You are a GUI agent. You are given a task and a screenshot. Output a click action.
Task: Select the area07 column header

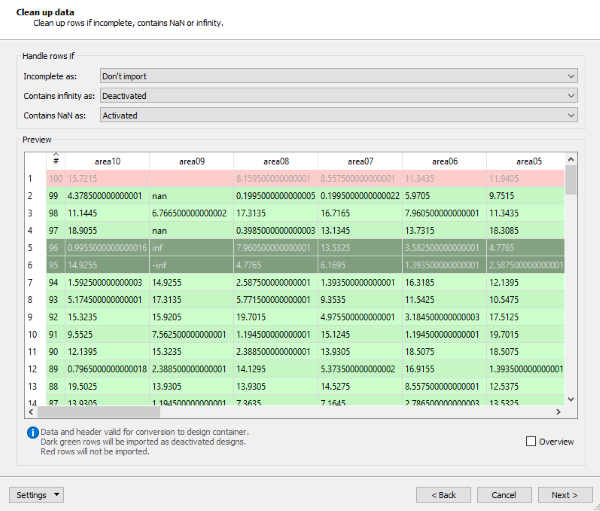tap(360, 161)
